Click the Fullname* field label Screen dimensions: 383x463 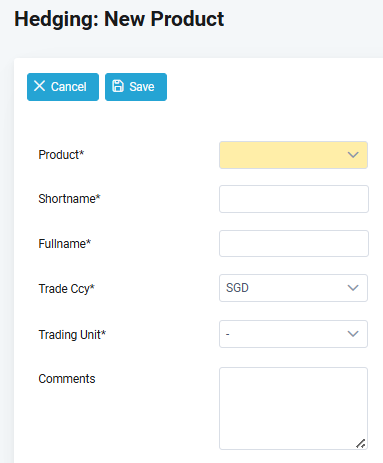(65, 244)
